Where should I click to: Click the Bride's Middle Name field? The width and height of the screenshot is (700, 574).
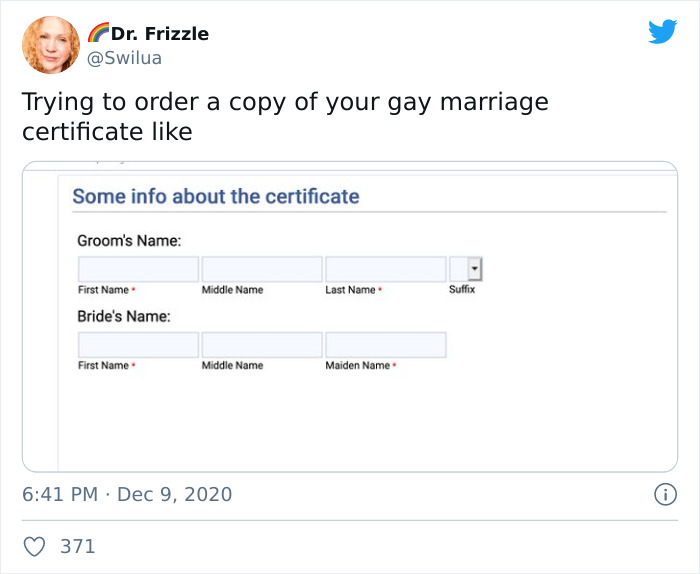click(262, 345)
